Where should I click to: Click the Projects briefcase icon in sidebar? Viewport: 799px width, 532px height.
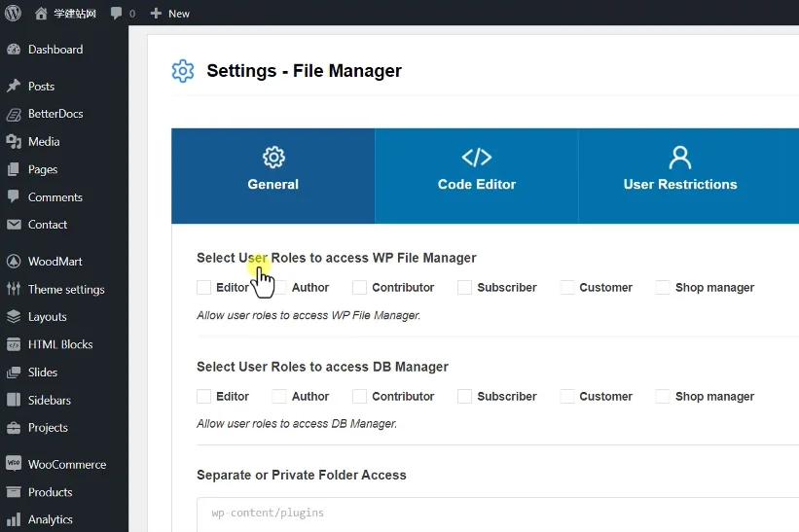coord(14,428)
